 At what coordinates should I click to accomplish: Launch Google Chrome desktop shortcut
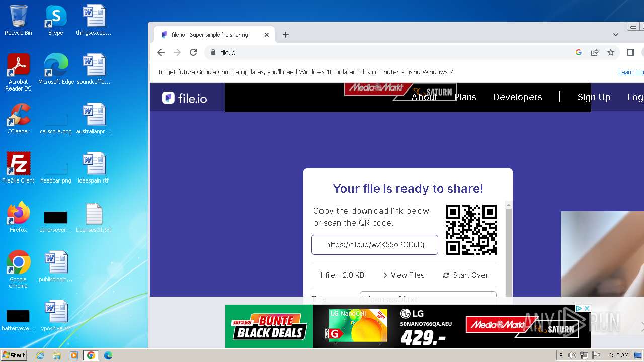coord(18,269)
